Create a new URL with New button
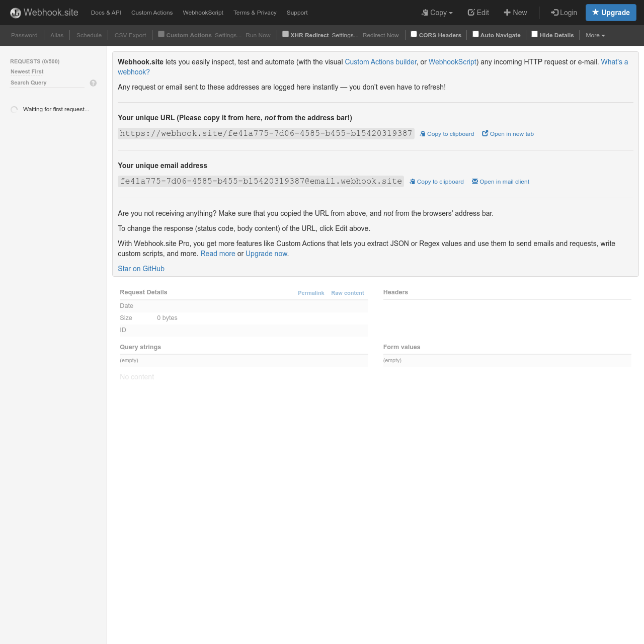This screenshot has width=644, height=644. tap(516, 13)
